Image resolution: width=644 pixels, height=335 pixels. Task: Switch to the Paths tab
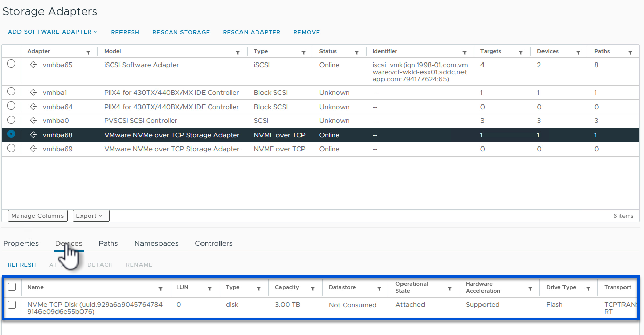108,243
